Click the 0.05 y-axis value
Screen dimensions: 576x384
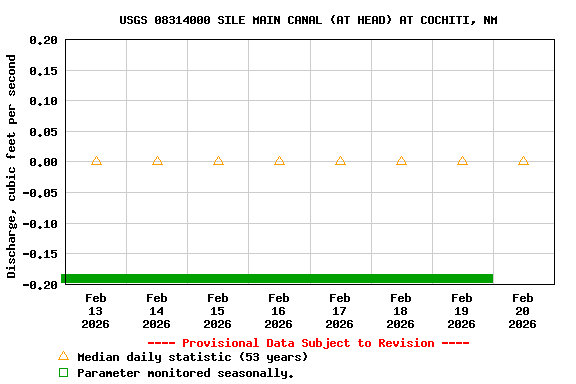pos(44,132)
